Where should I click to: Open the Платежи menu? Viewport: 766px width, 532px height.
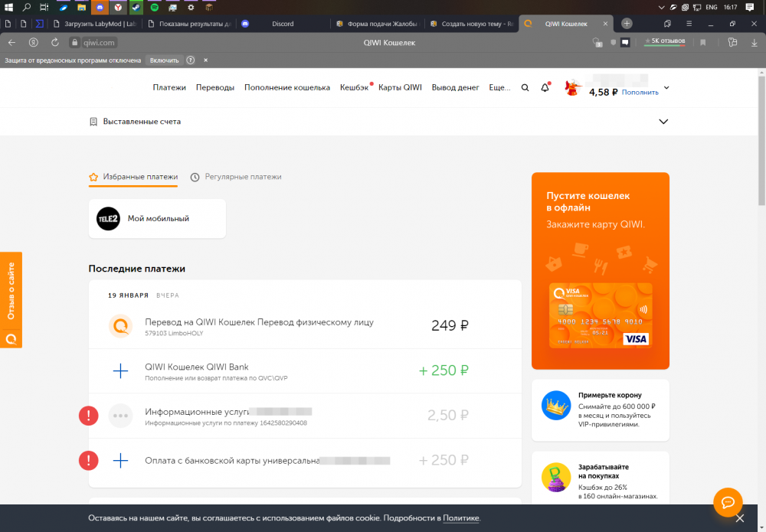pyautogui.click(x=169, y=87)
